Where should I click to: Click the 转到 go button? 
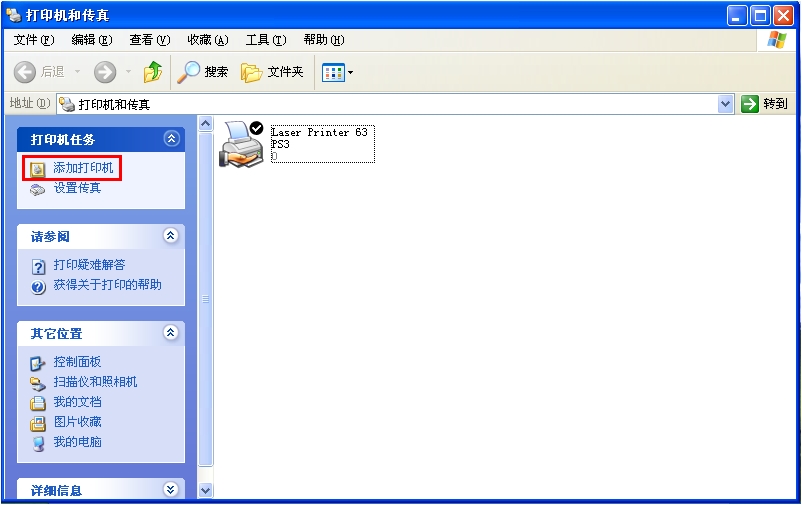765,104
